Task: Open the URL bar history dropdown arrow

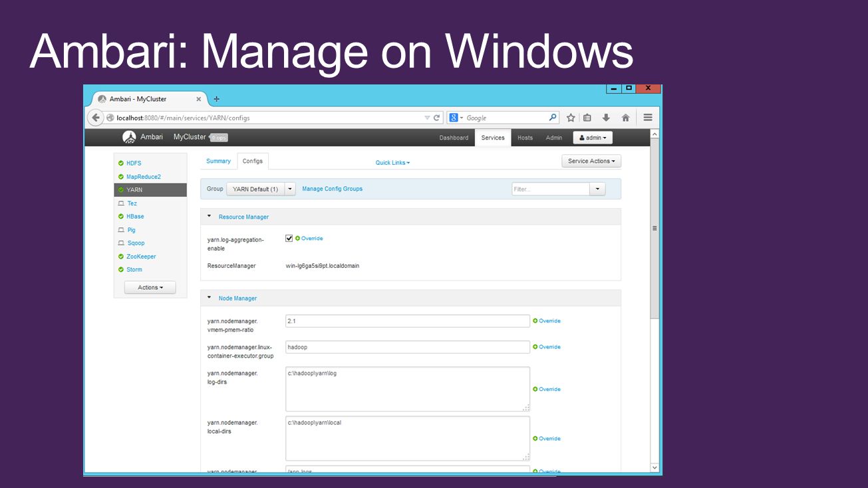Action: [427, 118]
